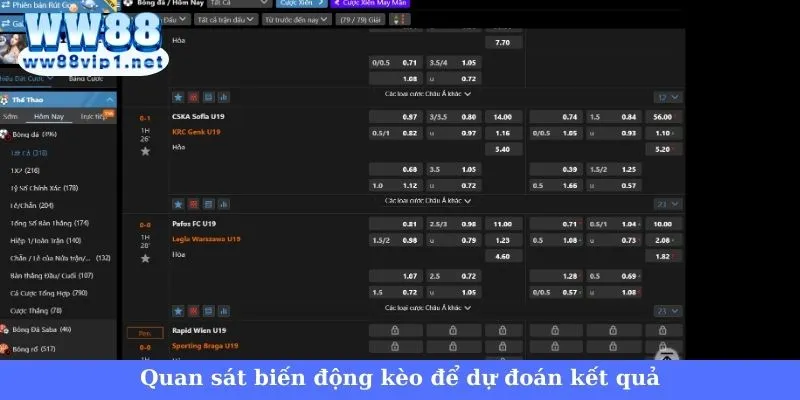Screen dimensions: 800x400
Task: Click the Cược Xiên May Mắn button
Action: pos(370,3)
